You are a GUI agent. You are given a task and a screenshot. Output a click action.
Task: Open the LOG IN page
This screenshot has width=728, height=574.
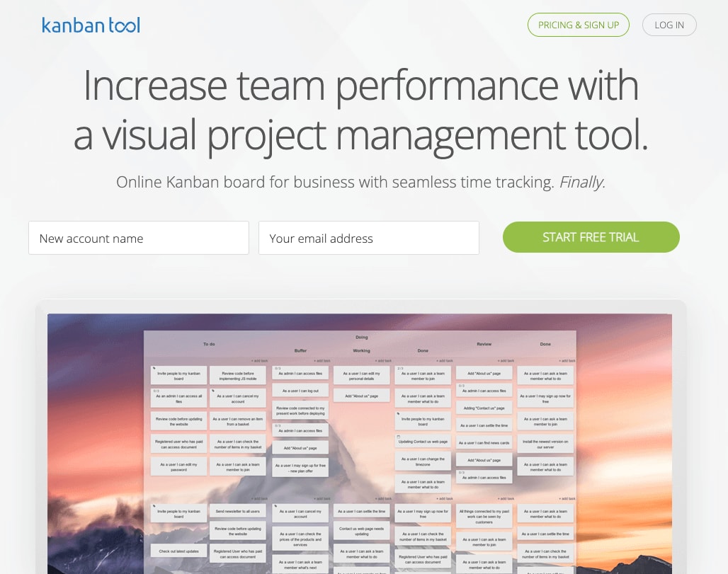pos(669,25)
